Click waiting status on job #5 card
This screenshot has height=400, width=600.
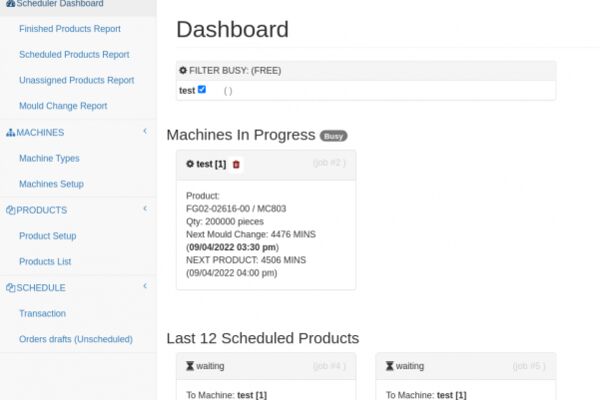click(410, 366)
